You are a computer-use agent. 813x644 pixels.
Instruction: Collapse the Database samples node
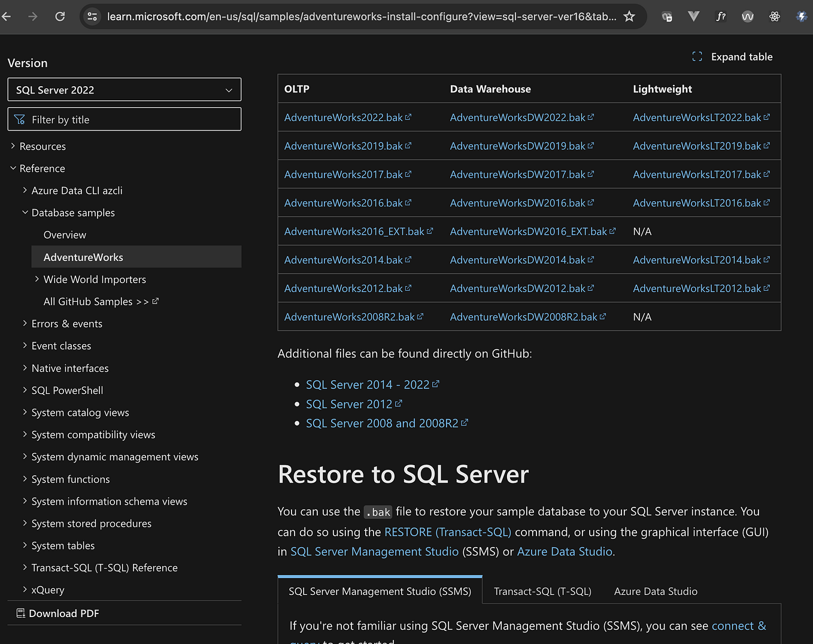[x=25, y=212]
